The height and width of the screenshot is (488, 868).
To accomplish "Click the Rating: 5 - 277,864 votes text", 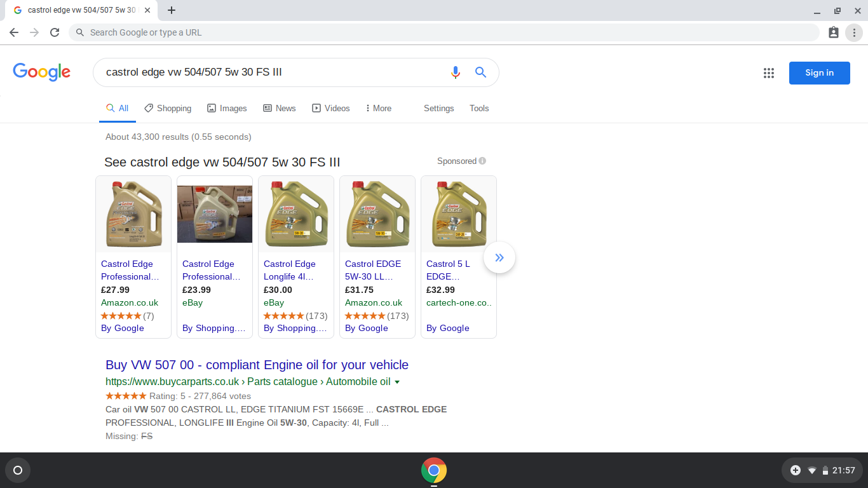I will pyautogui.click(x=200, y=396).
